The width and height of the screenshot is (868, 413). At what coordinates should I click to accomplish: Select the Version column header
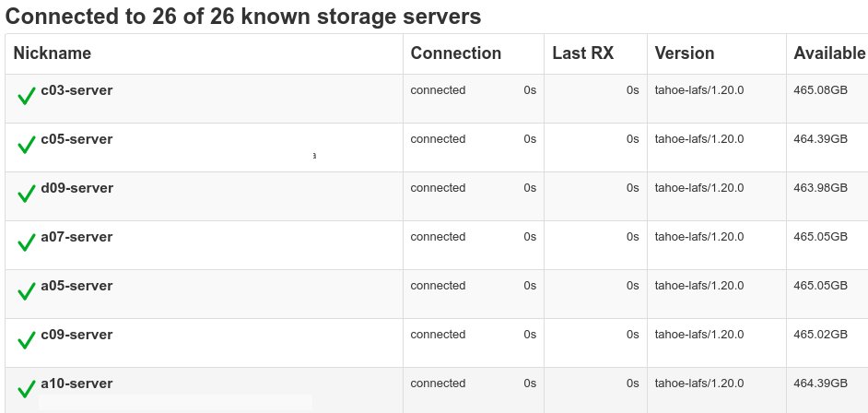[685, 53]
